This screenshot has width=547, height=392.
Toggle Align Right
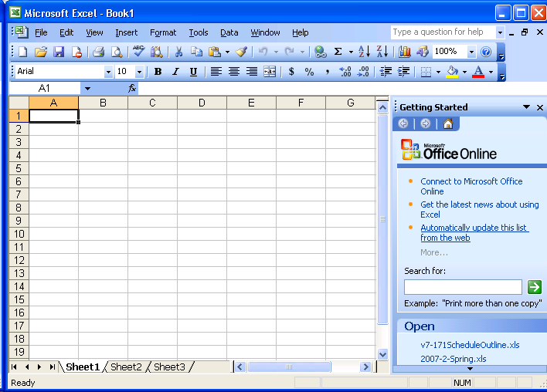pos(252,72)
